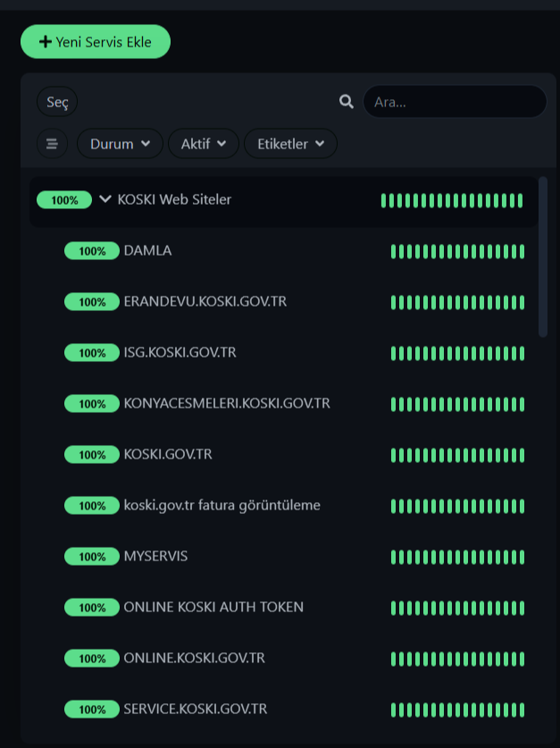Click the heartbeat bar for KOSKI.GOV.TR
Screen dimensions: 560x748
point(457,456)
